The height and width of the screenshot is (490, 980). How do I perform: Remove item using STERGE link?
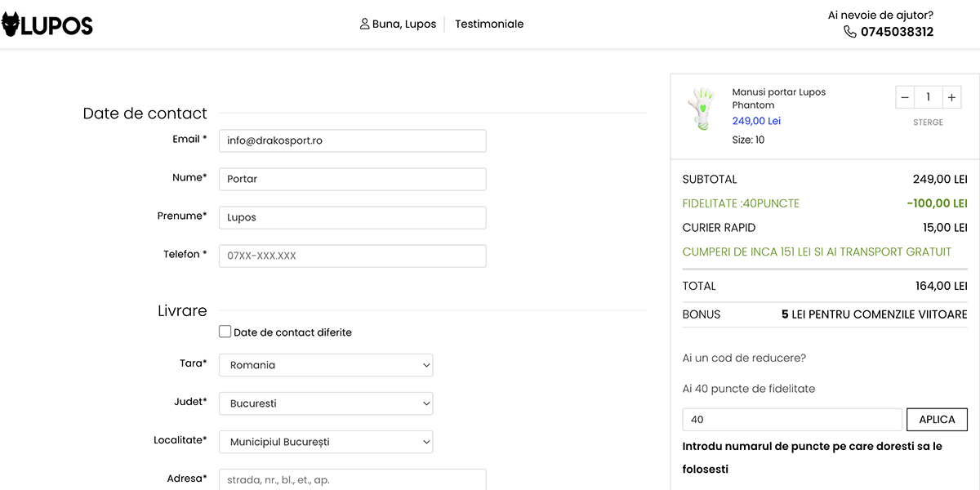coord(928,122)
